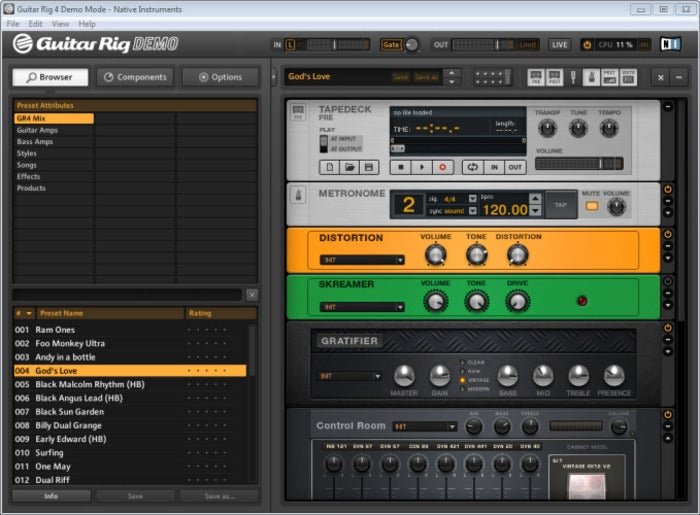Expand Skreamer module with down arrow
700x515 pixels.
[668, 305]
